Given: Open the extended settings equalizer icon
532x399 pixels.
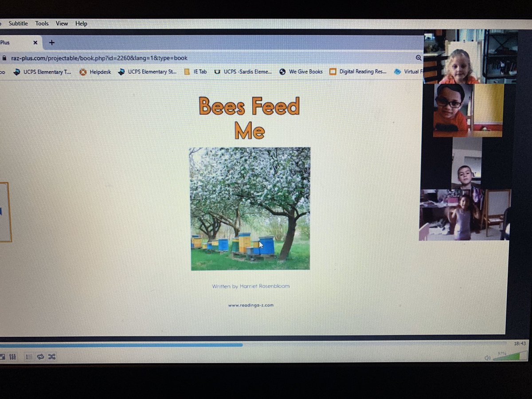Looking at the screenshot, I should (13, 356).
